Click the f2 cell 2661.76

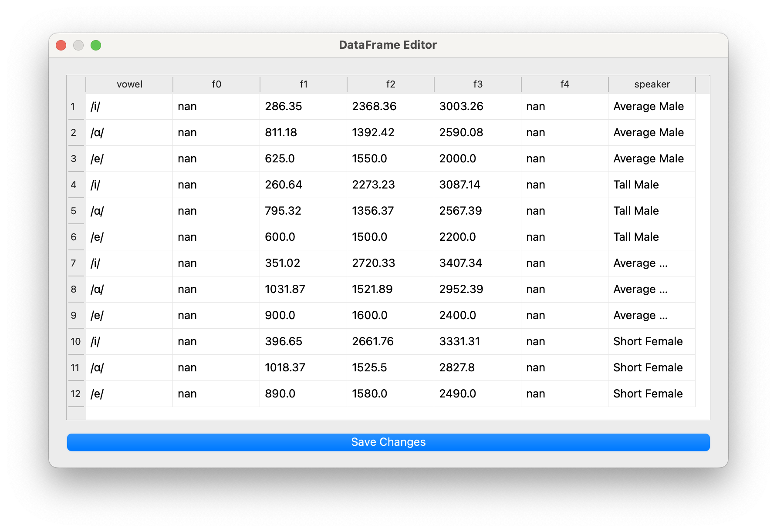click(x=391, y=342)
